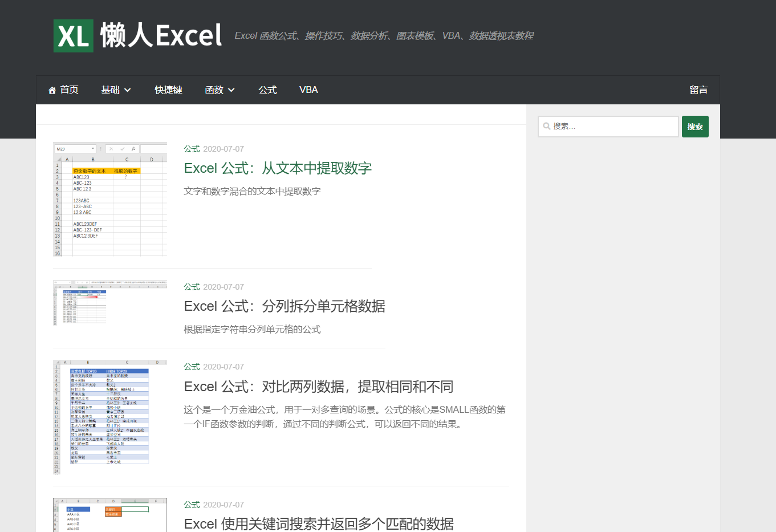This screenshot has height=532, width=776.
Task: Click the 函数 menu label
Action: click(x=214, y=90)
